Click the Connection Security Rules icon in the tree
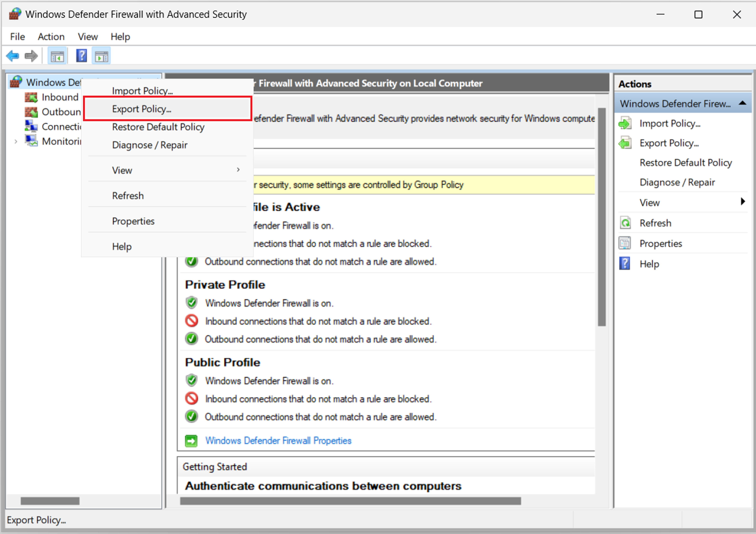Viewport: 756px width, 534px height. (x=31, y=126)
